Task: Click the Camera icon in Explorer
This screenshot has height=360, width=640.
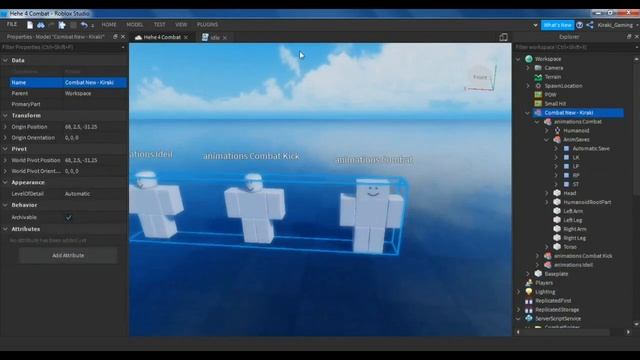Action: pos(538,68)
